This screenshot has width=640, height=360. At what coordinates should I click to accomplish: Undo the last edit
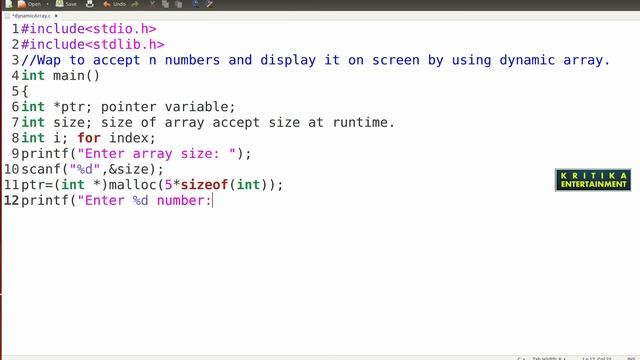click(114, 4)
